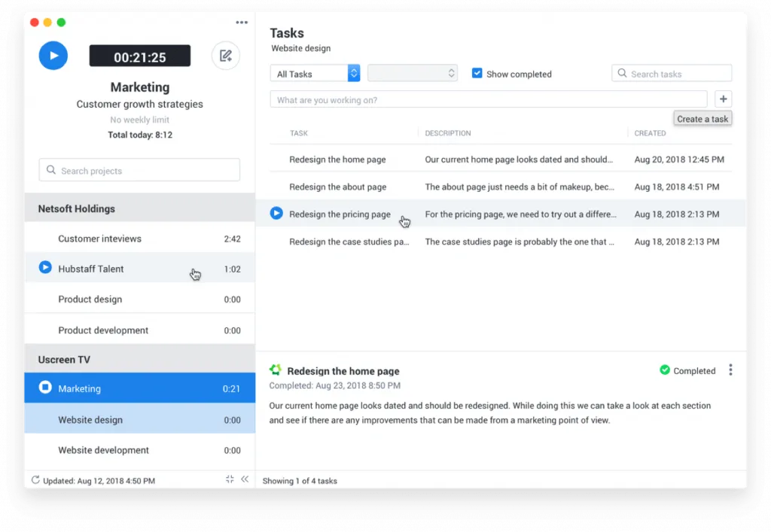Click the Completed status label
771x532 pixels.
point(693,371)
